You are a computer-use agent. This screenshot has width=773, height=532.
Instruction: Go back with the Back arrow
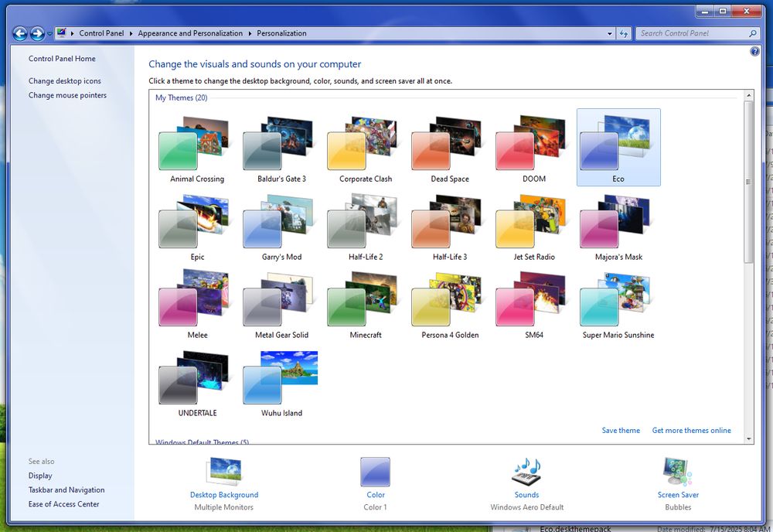tap(20, 33)
